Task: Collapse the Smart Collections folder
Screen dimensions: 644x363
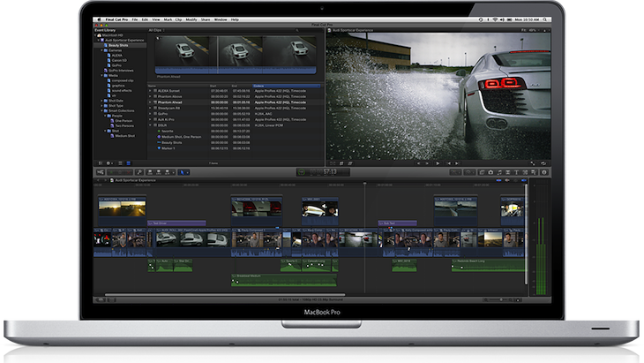Action: [x=102, y=110]
